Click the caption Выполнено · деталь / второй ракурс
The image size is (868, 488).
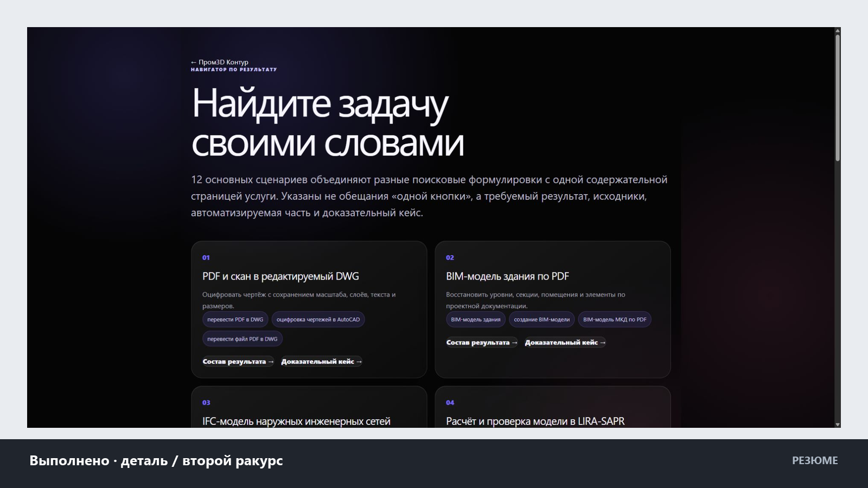pos(156,460)
